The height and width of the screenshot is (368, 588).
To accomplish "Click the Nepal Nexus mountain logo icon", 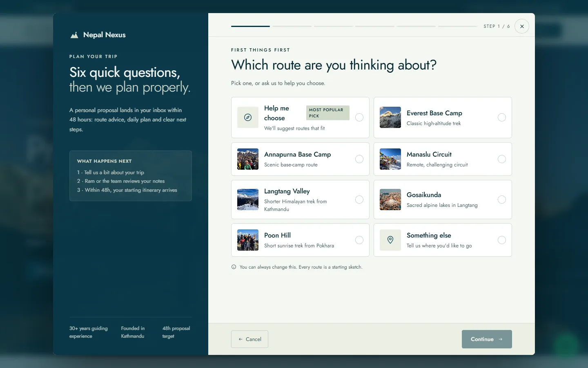I will tap(74, 35).
